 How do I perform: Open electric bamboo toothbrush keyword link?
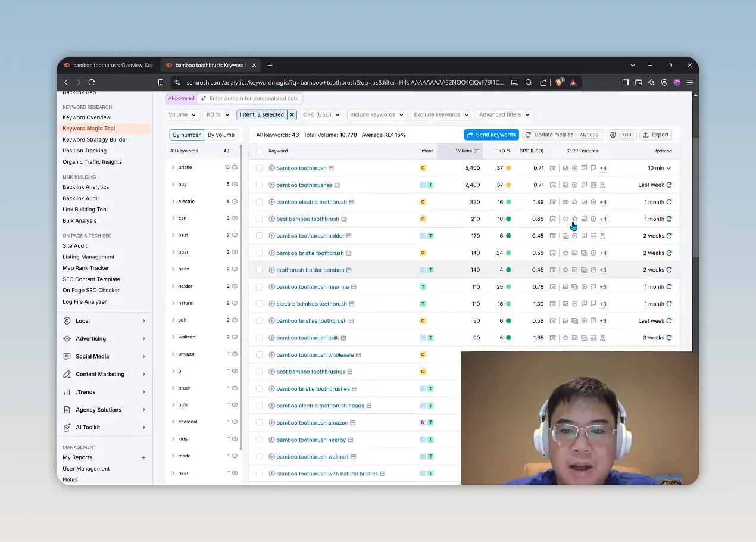311,304
